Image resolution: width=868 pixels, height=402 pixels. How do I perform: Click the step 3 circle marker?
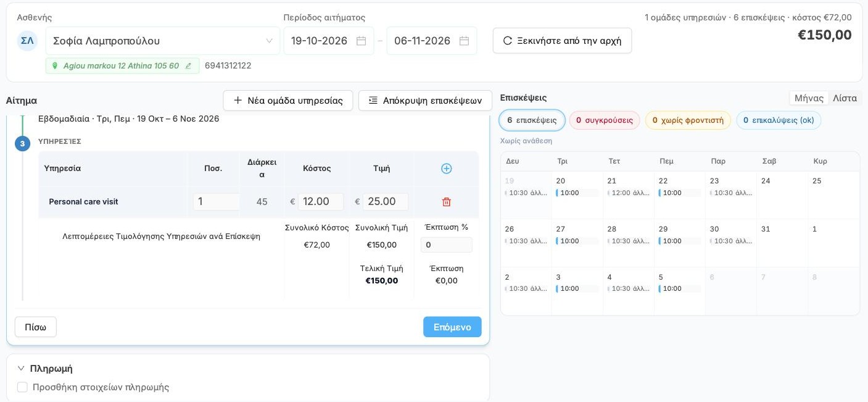pos(22,144)
